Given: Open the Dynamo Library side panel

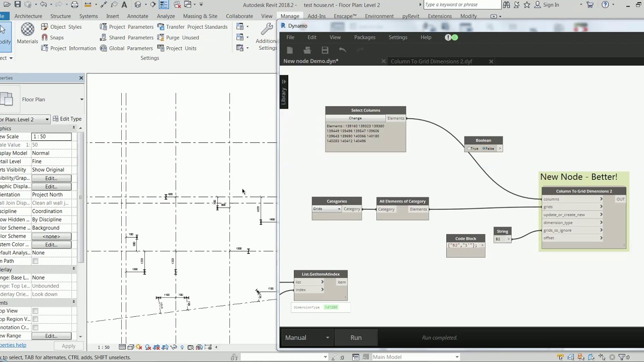Looking at the screenshot, I should click(x=283, y=93).
